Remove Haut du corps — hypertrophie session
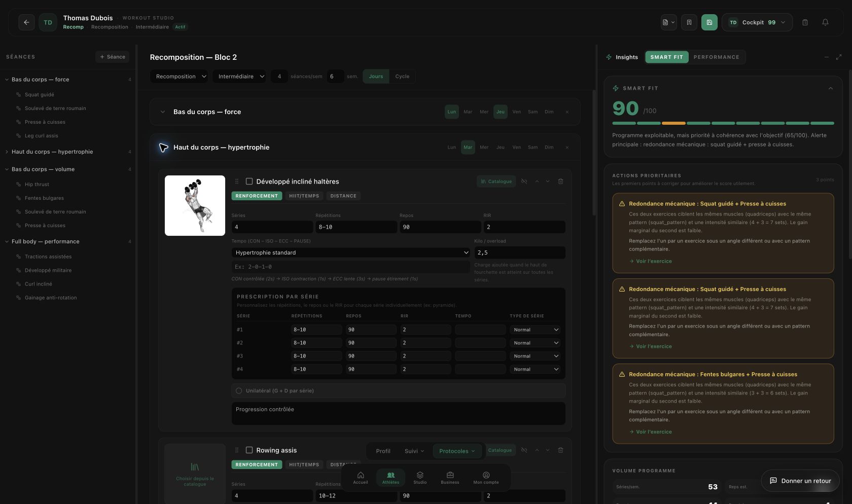852x504 pixels. (567, 148)
